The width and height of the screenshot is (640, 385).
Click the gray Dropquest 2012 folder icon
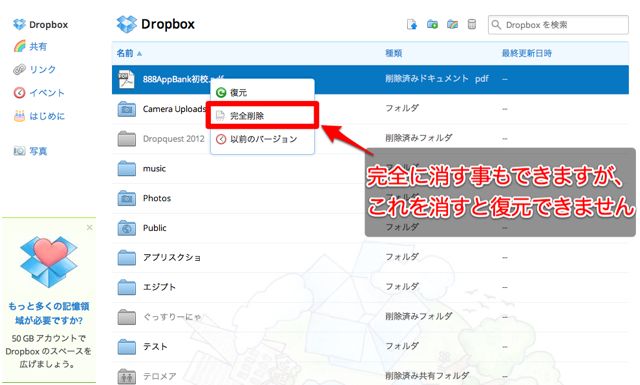[127, 139]
